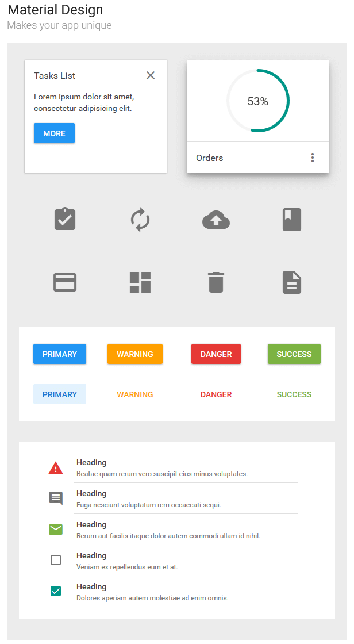The height and width of the screenshot is (644, 354).
Task: Uncheck the teal checked checkbox
Action: 55,591
